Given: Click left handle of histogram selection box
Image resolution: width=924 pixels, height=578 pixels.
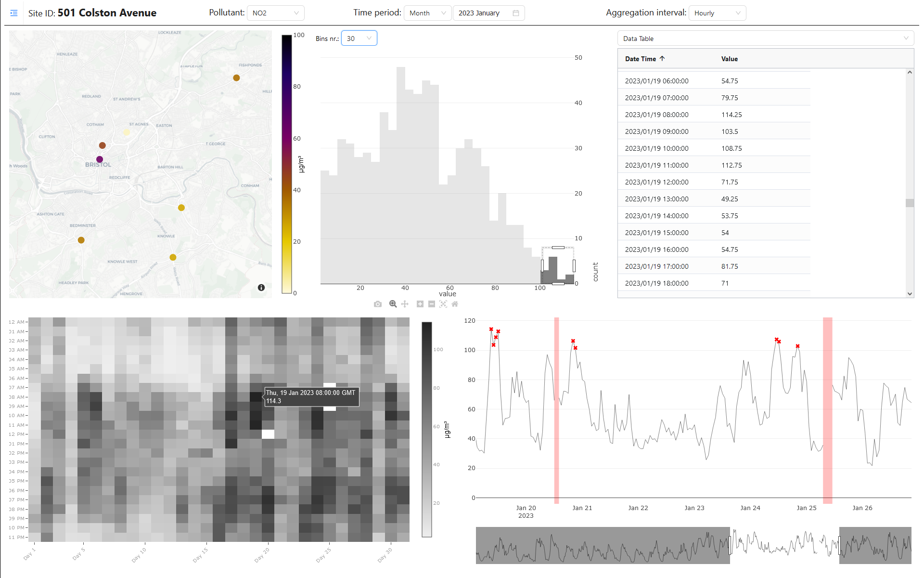Looking at the screenshot, I should click(x=542, y=265).
